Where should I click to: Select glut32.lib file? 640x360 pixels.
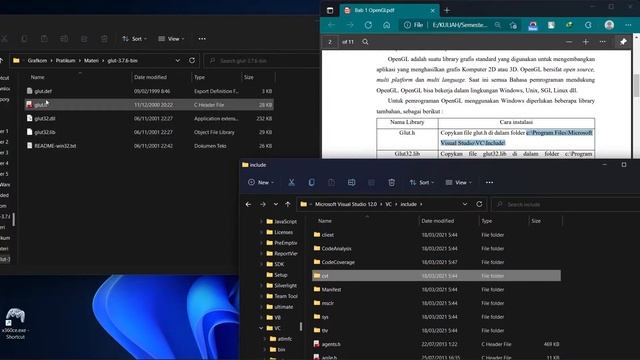tap(149, 132)
